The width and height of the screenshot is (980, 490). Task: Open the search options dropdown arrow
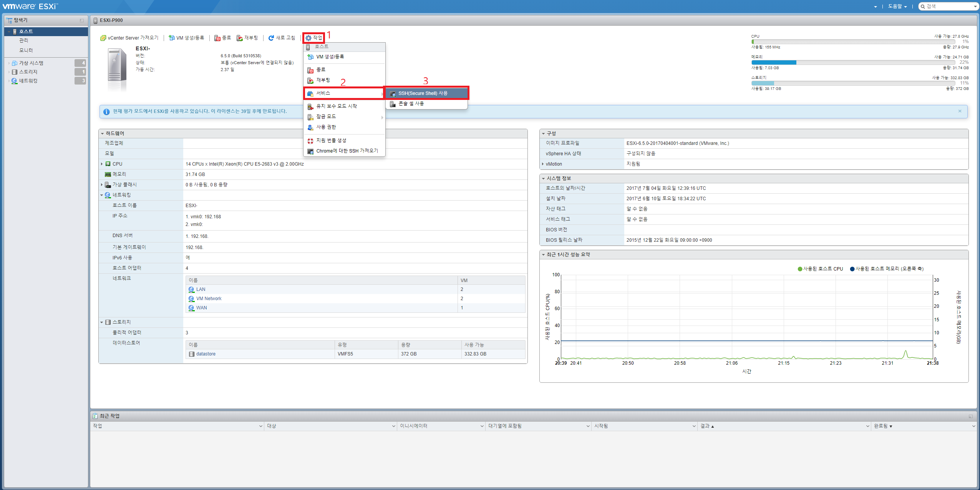[x=975, y=7]
